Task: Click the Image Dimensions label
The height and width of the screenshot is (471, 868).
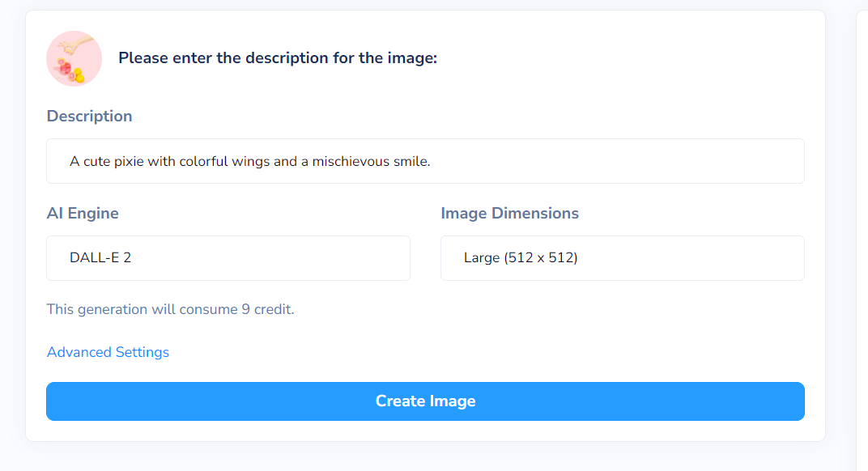Action: pyautogui.click(x=509, y=213)
